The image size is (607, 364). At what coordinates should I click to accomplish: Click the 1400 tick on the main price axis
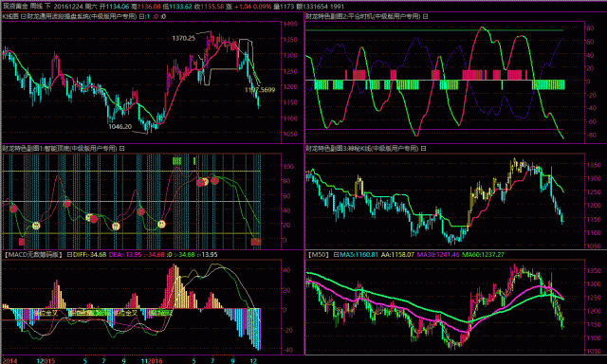(291, 24)
